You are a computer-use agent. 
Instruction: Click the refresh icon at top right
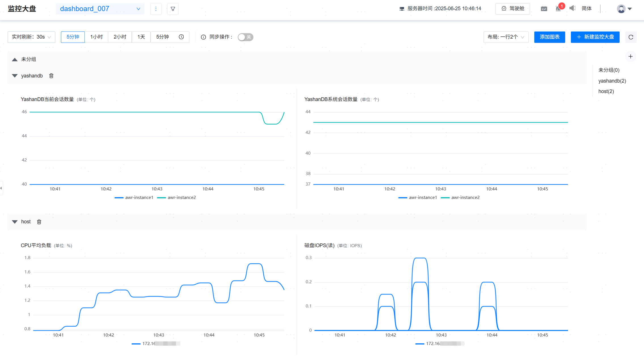tap(631, 37)
